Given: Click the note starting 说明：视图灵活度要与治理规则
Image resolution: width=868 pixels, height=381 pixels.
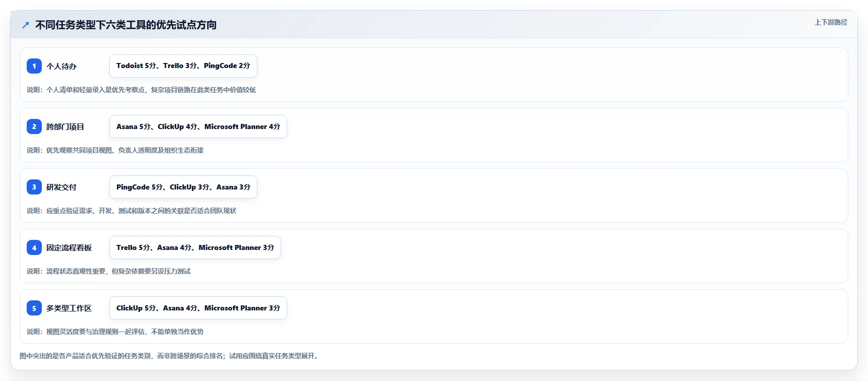Looking at the screenshot, I should pyautogui.click(x=115, y=332).
